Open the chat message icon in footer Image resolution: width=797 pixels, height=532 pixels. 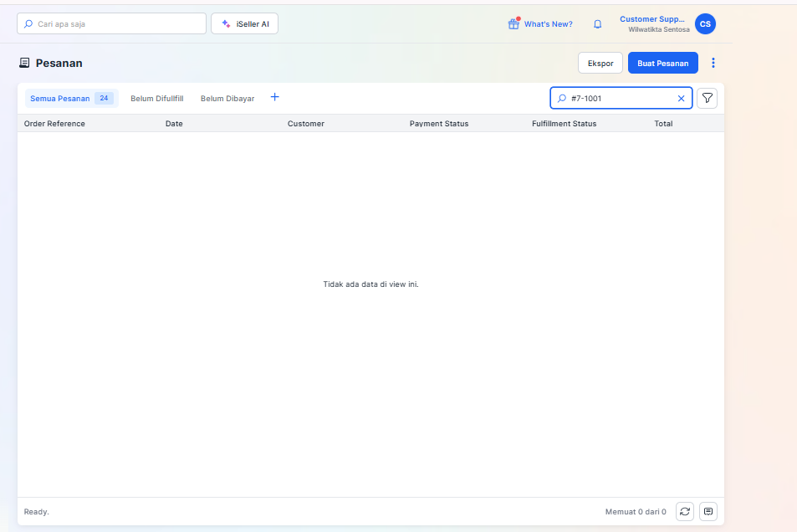(708, 511)
